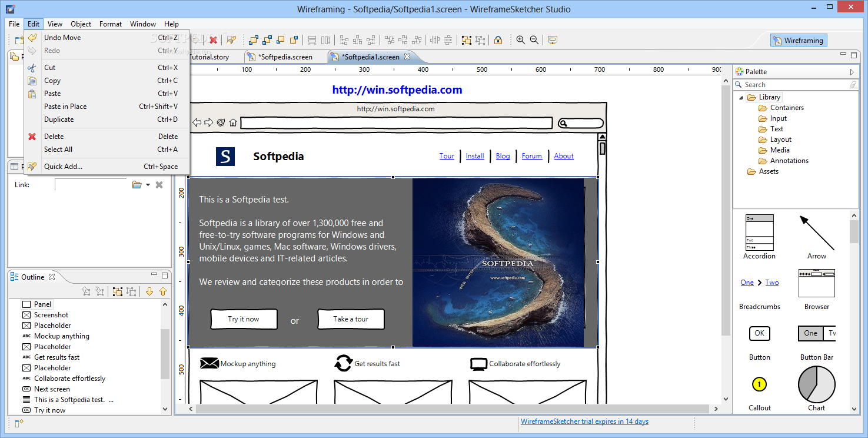Click the forward arrow in the mockup browser
Screen dimensions: 868x438
208,122
